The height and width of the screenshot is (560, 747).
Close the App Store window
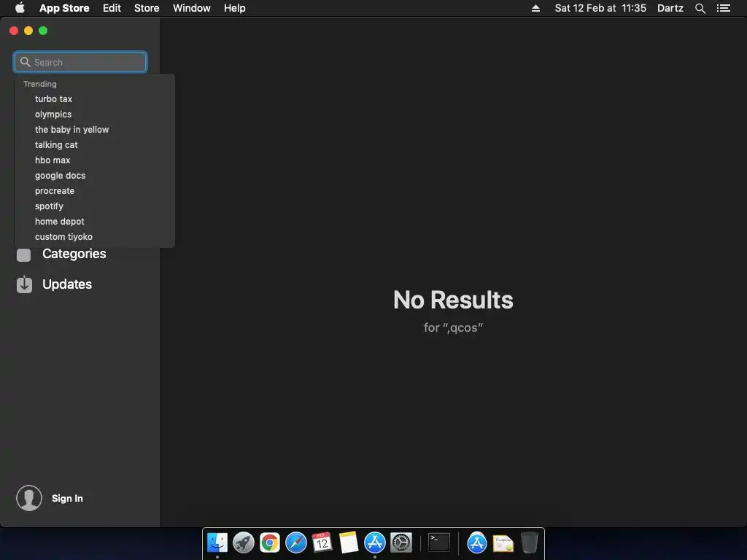(14, 31)
